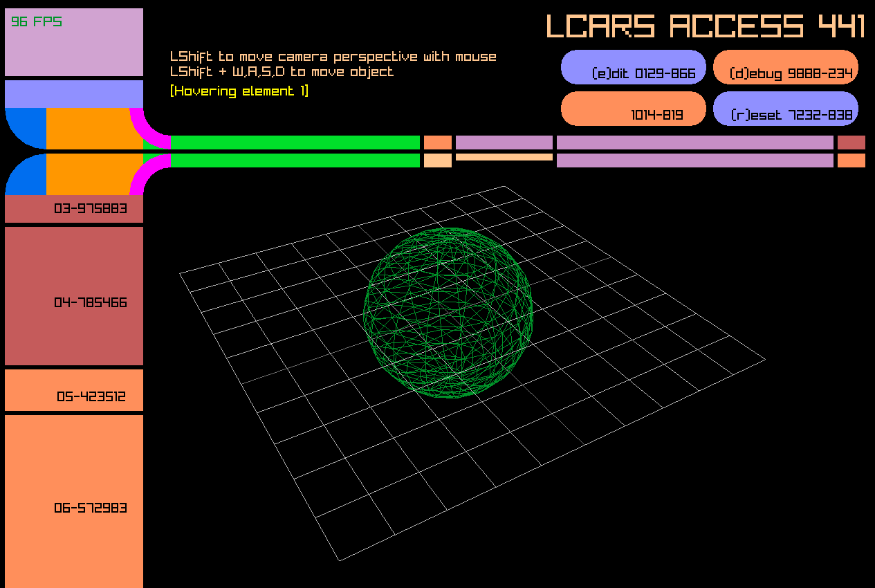The image size is (875, 588).
Task: Click the dark red segment ending upper bar
Action: point(851,143)
